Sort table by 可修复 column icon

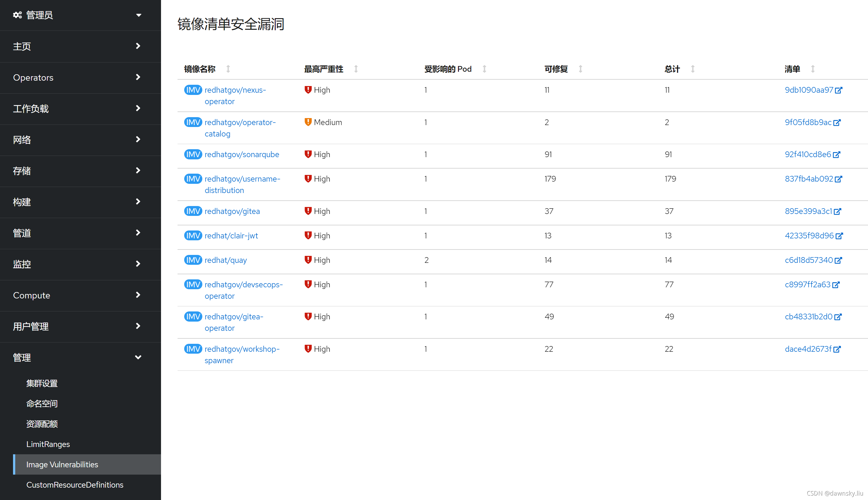[581, 69]
